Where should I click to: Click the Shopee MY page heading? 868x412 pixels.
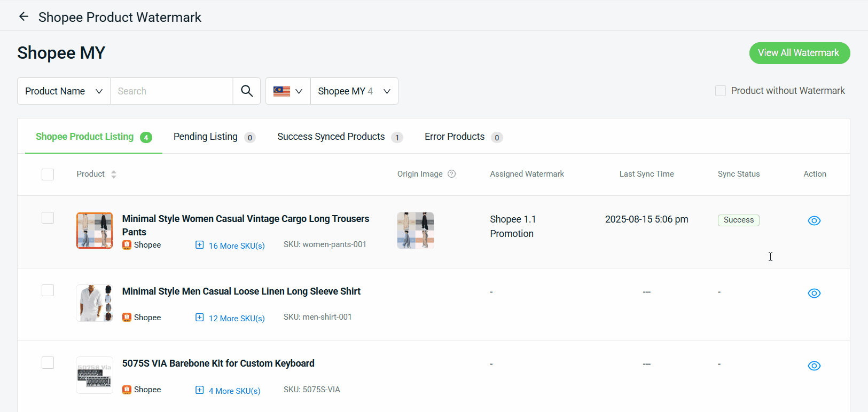tap(61, 53)
